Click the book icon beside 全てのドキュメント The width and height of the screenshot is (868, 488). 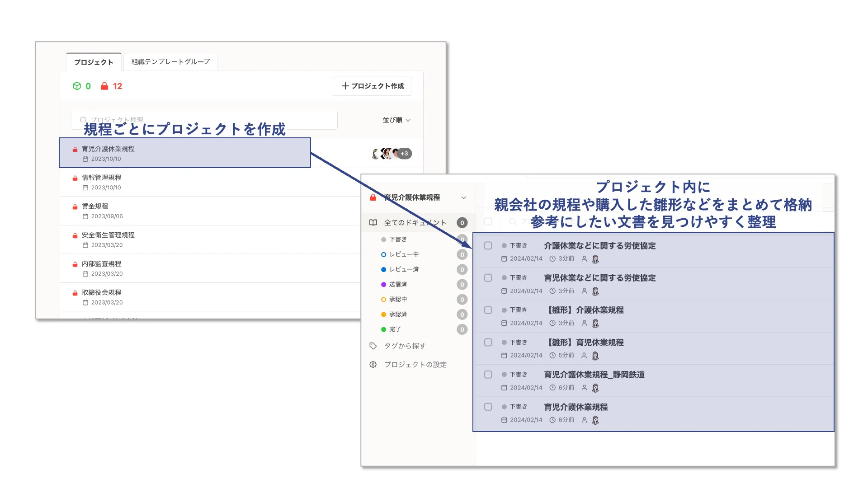[373, 222]
